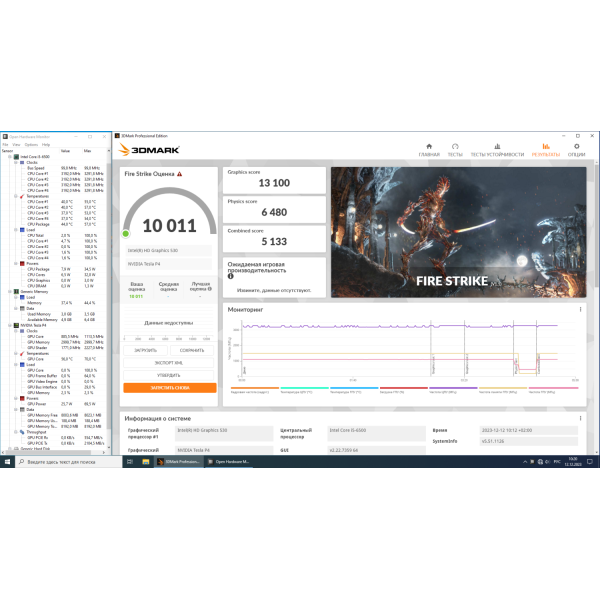This screenshot has width=600, height=600.
Task: Switch to Open Hardware Monitor via its taskbar button
Action: [228, 462]
